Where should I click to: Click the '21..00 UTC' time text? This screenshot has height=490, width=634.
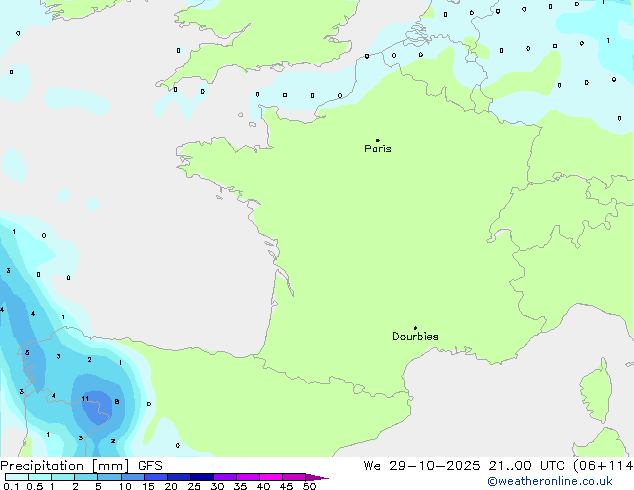[x=526, y=466]
